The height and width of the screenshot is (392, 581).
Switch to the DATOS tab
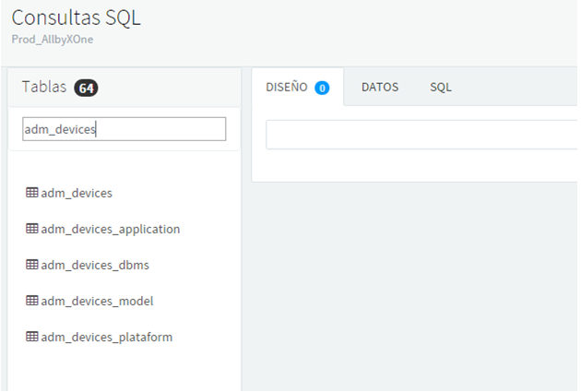(380, 87)
